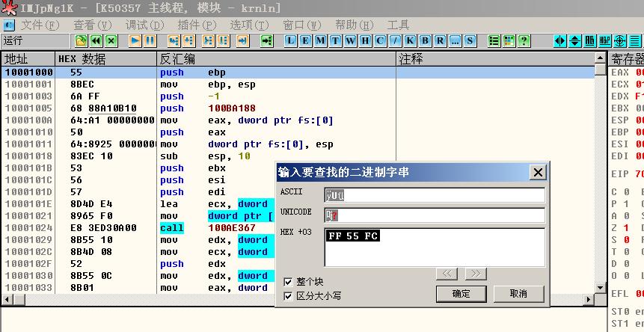
Task: Pause execution with the pause icon
Action: tap(150, 40)
